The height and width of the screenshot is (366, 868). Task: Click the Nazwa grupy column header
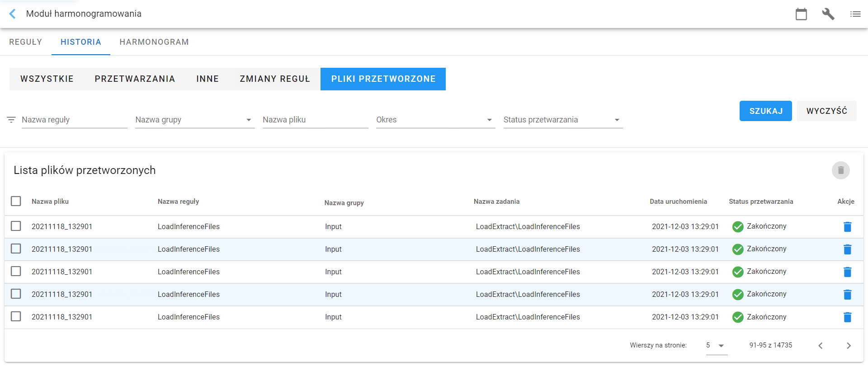344,203
